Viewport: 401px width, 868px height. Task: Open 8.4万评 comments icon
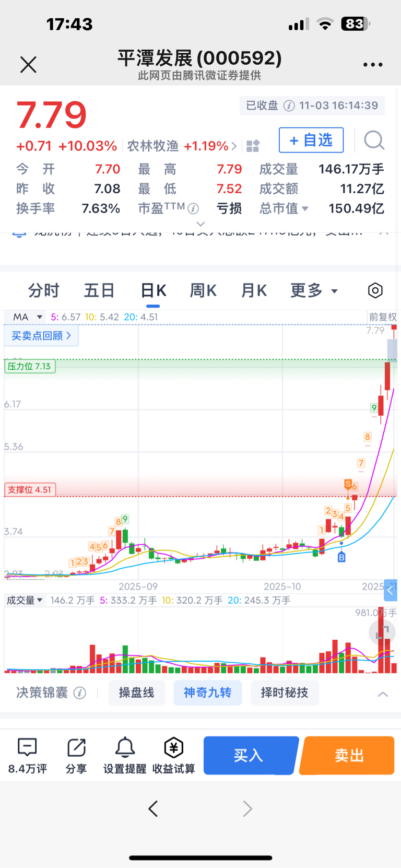click(x=27, y=755)
